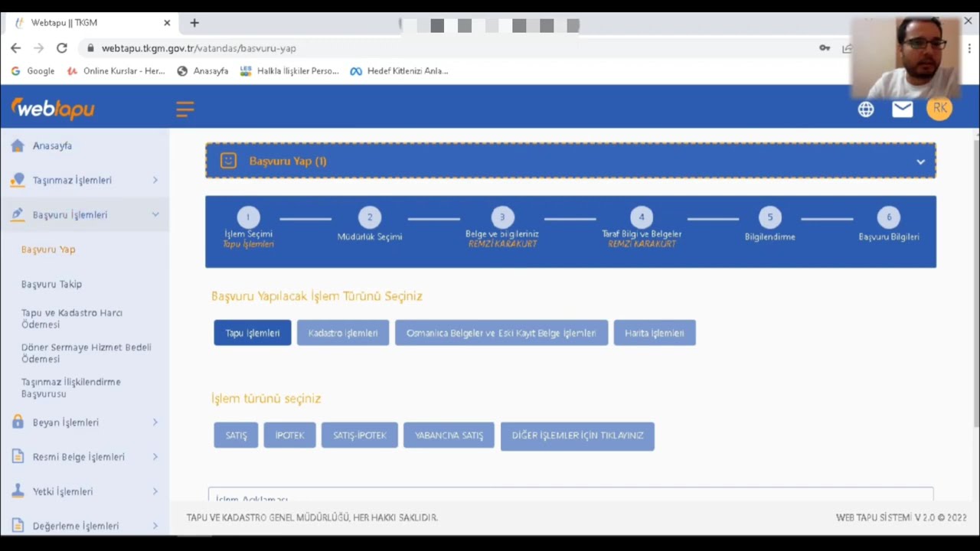Open Başvuru Yap in sidebar

[x=48, y=249]
